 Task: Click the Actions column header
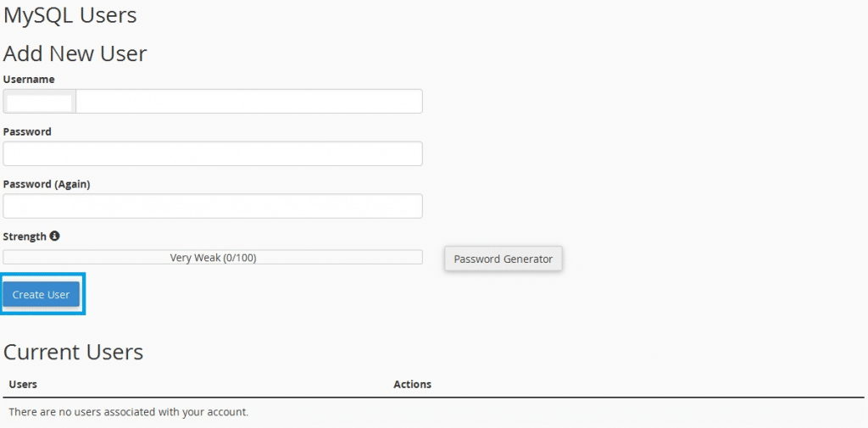coord(412,384)
